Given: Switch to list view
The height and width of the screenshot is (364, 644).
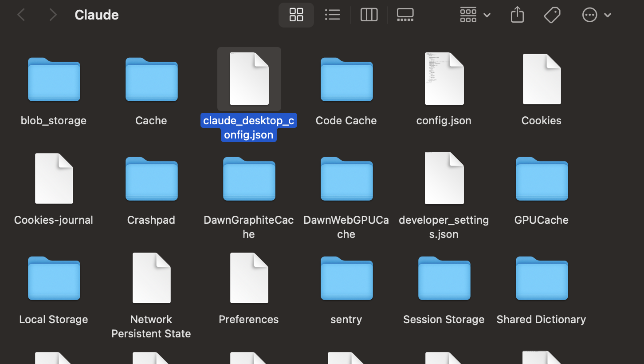Looking at the screenshot, I should click(x=332, y=15).
